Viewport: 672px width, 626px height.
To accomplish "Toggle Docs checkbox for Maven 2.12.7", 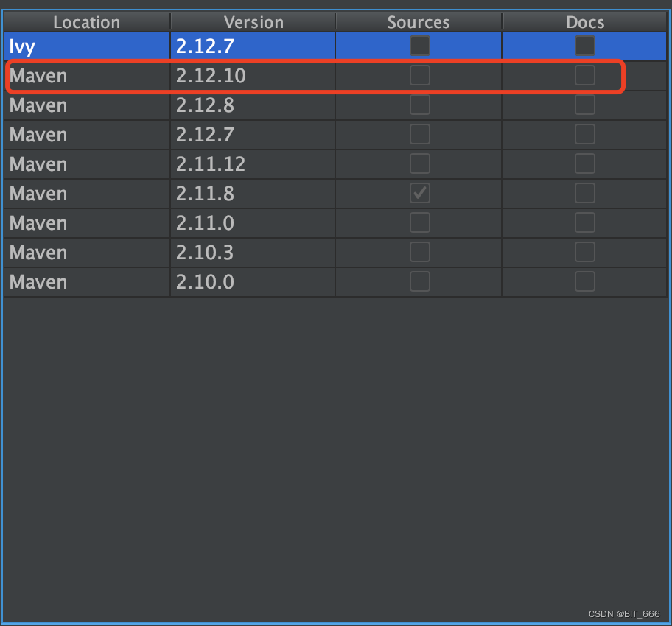I will point(584,135).
